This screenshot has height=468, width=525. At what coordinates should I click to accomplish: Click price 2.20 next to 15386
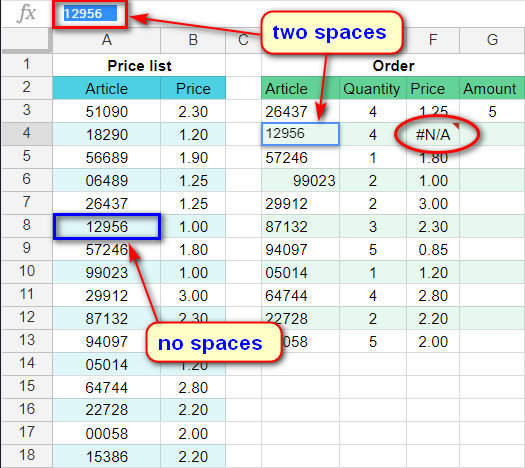pos(193,456)
